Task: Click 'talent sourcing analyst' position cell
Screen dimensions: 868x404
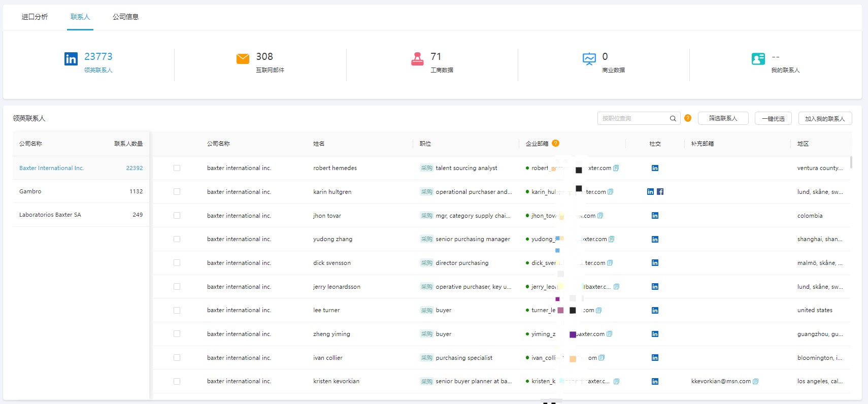Action: point(466,168)
